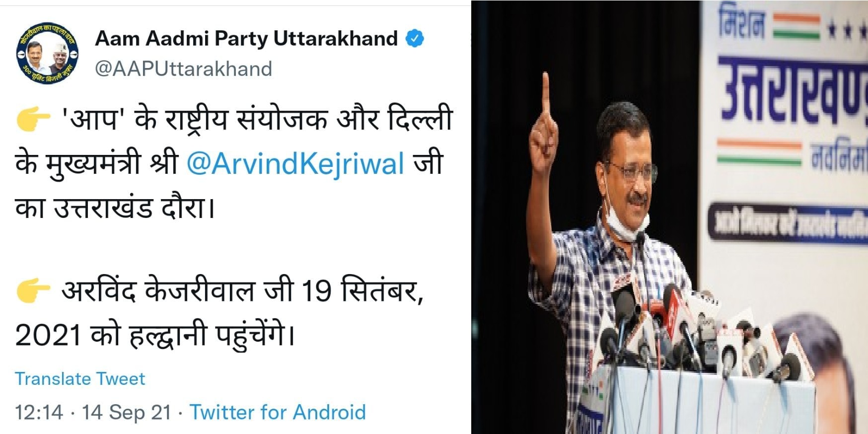This screenshot has width=868, height=434.
Task: Select the first pointing hand emoji
Action: click(x=33, y=119)
